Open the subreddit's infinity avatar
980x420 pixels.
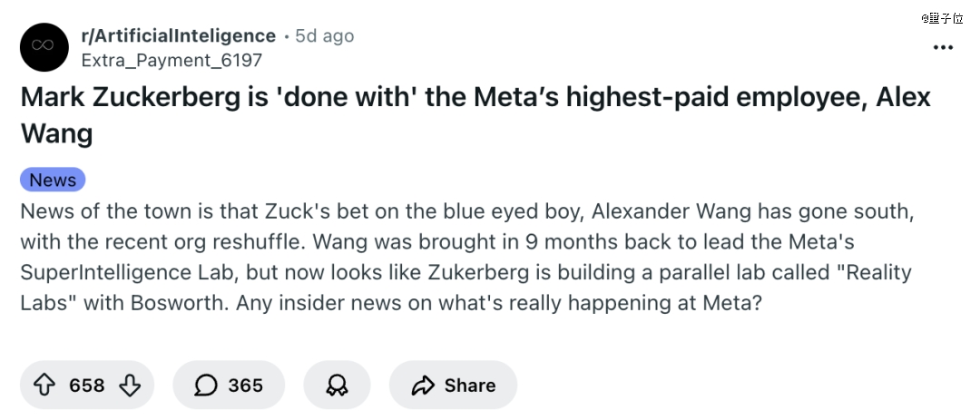point(44,47)
